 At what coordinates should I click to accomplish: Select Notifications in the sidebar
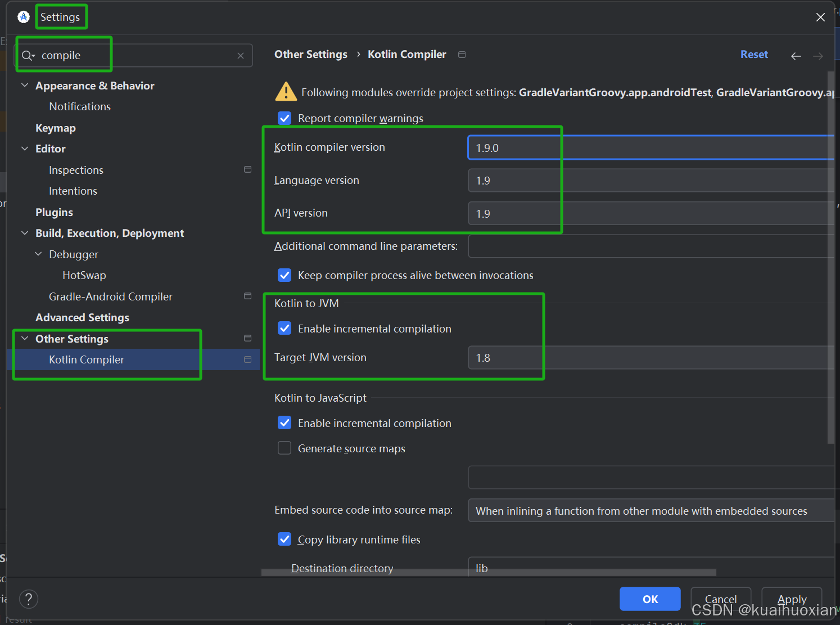click(80, 106)
